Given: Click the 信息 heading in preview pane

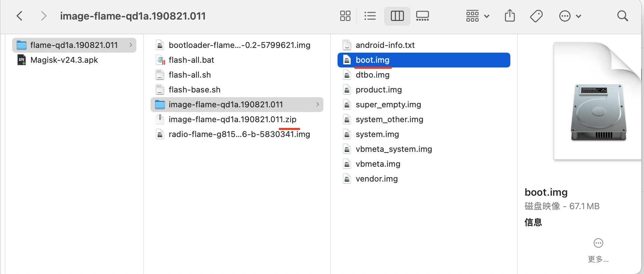Looking at the screenshot, I should [533, 222].
